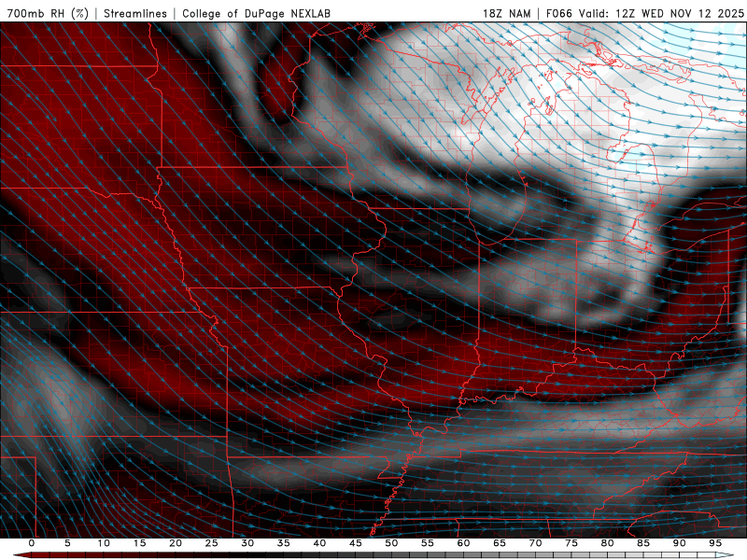Viewport: 747px width, 560px height.
Task: Click the 0 value on colorbar scale
Action: (32, 543)
